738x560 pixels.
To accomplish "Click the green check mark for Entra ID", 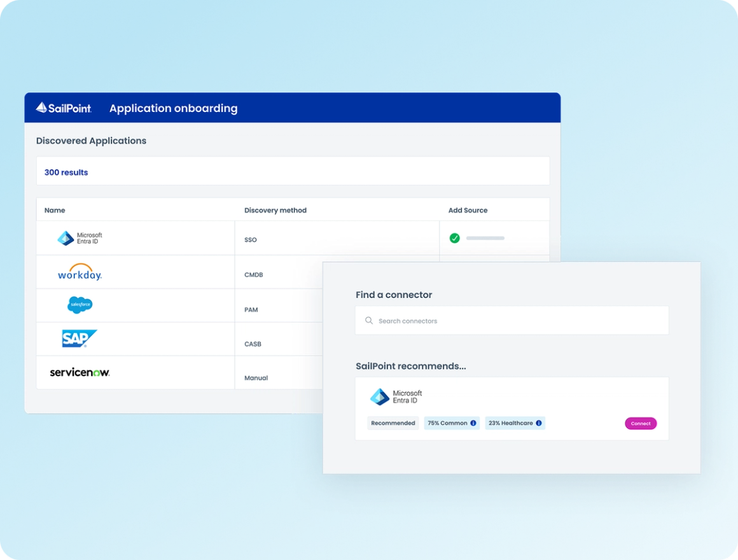I will pyautogui.click(x=455, y=238).
